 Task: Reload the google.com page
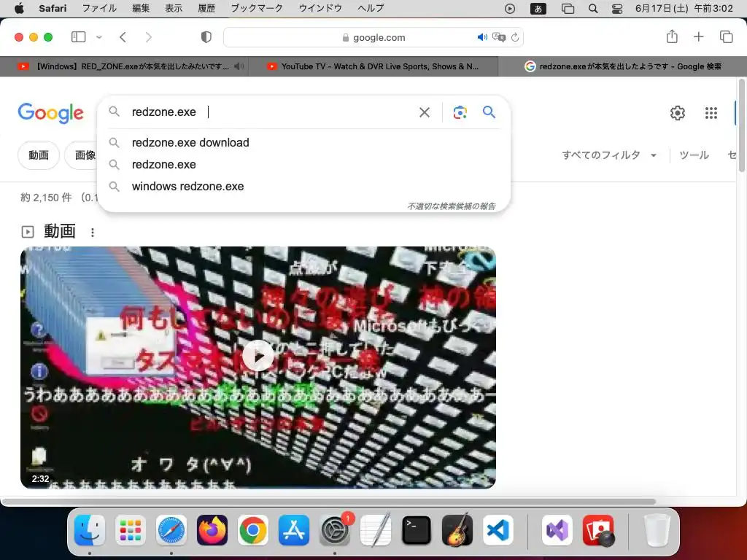coord(515,37)
